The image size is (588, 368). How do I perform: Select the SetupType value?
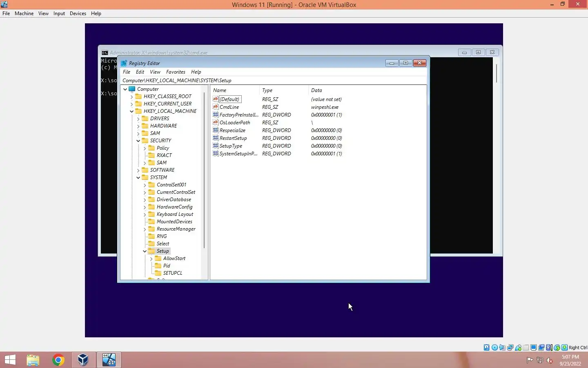231,146
